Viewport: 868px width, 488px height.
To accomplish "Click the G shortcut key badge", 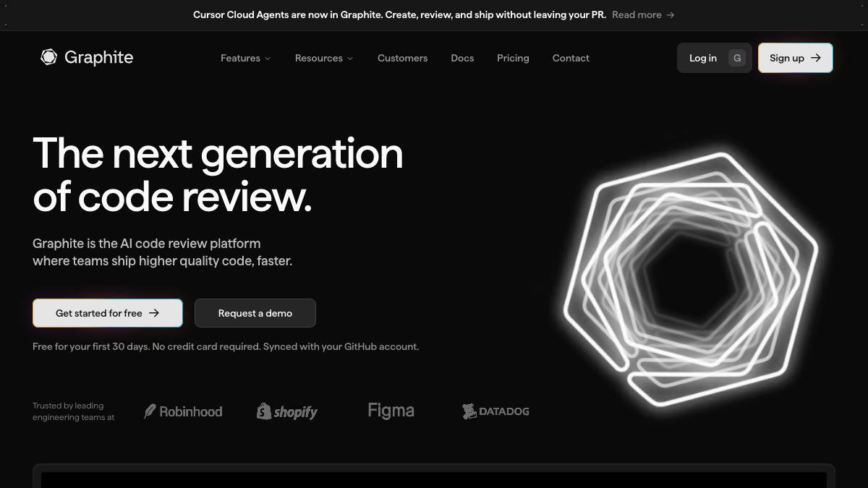I will pyautogui.click(x=737, y=58).
